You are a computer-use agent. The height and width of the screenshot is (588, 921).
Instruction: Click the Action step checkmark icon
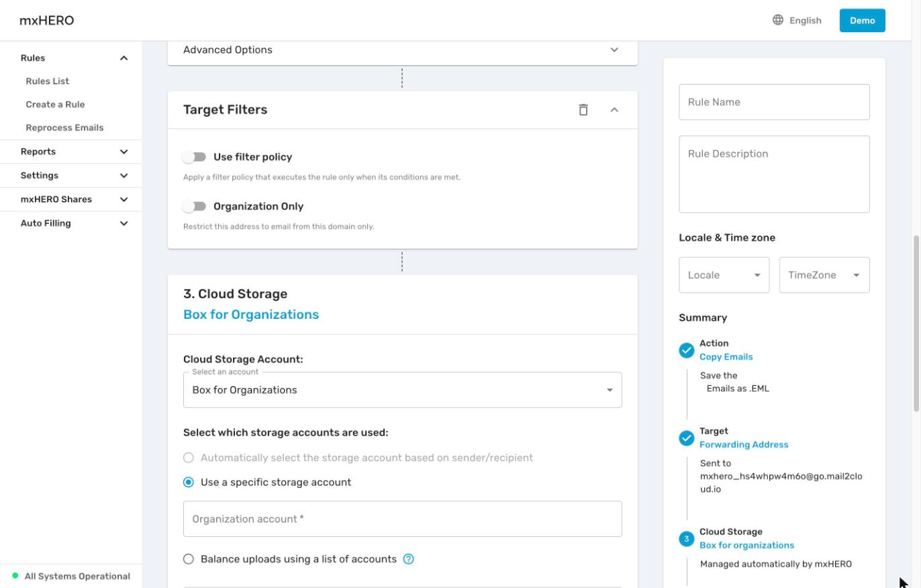(686, 350)
